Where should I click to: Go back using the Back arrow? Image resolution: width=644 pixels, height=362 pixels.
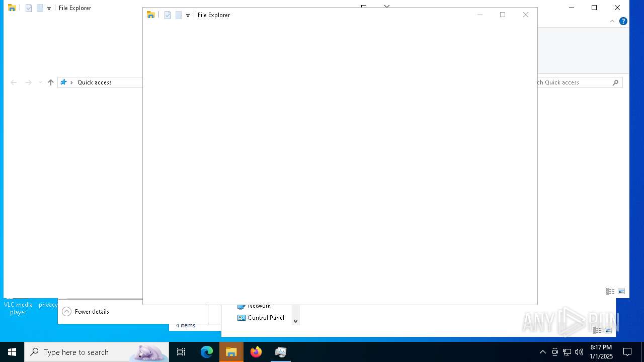tap(14, 82)
